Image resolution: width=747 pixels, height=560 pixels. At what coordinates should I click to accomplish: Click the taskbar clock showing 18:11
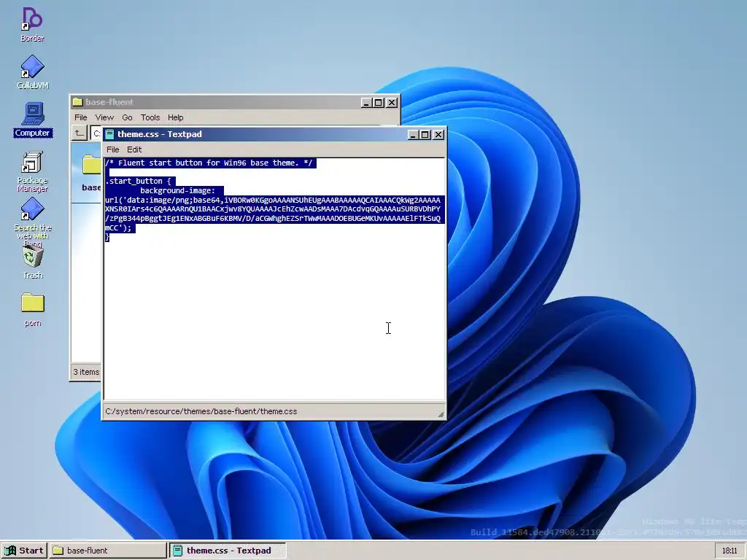[729, 551]
